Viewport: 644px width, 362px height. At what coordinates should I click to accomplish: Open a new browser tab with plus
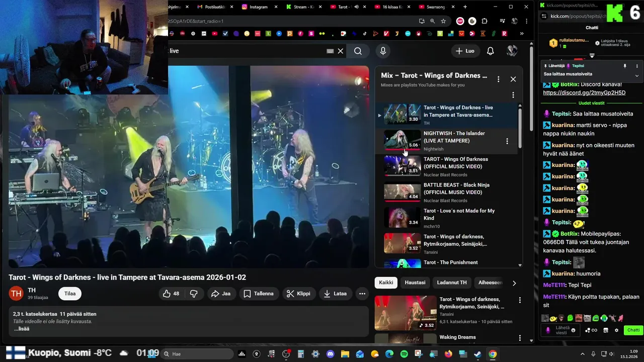click(x=465, y=7)
